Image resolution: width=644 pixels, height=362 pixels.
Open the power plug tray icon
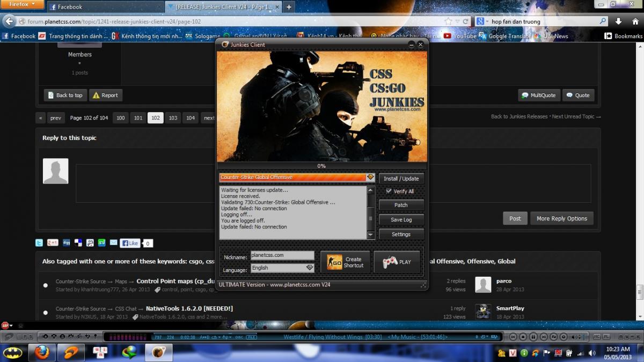pyautogui.click(x=569, y=353)
